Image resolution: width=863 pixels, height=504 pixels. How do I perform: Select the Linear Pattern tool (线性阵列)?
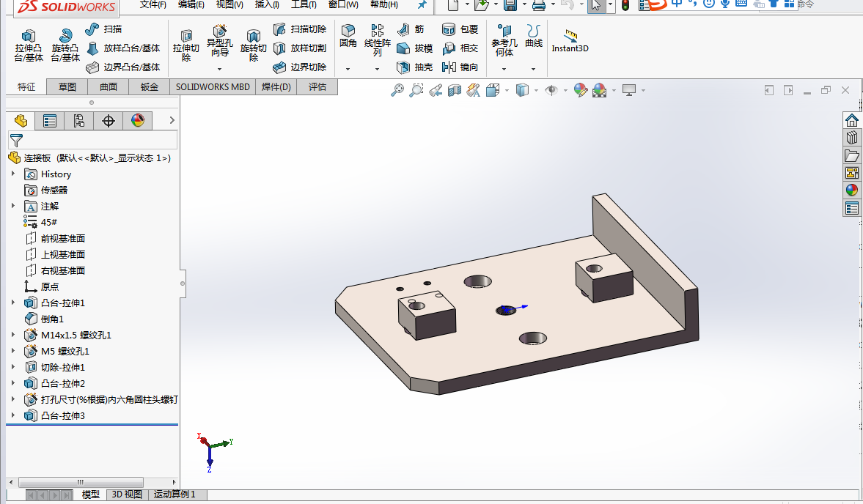click(x=377, y=40)
